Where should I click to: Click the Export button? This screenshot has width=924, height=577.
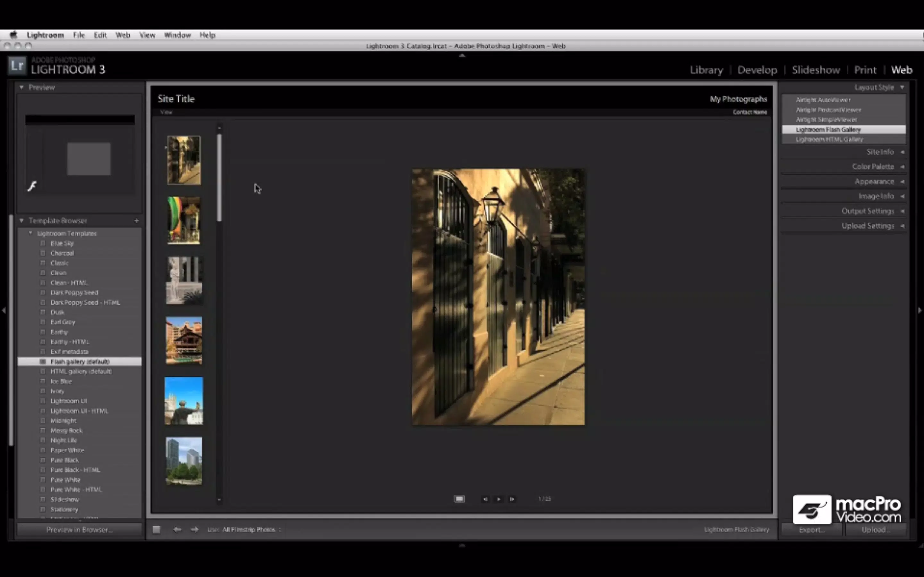click(811, 530)
